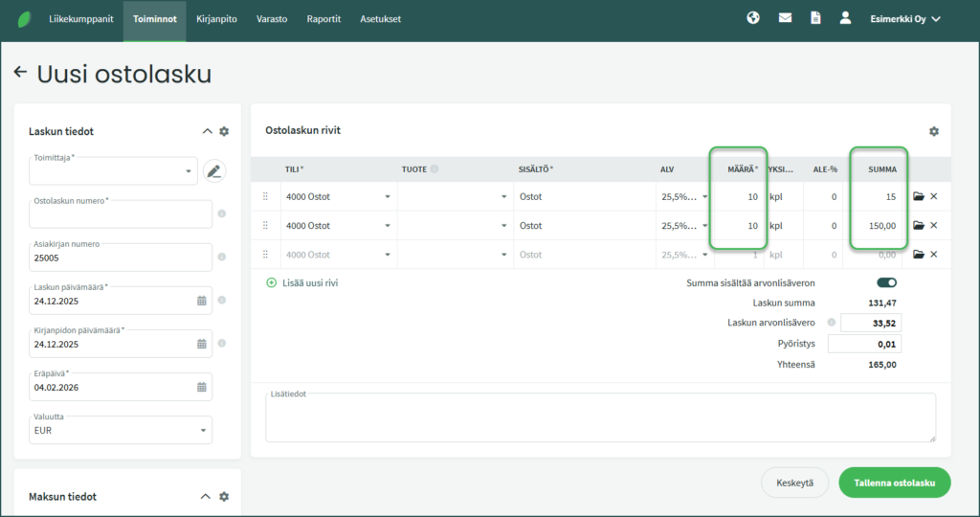Open the envelope messages icon
The height and width of the screenshot is (517, 980).
pyautogui.click(x=785, y=18)
